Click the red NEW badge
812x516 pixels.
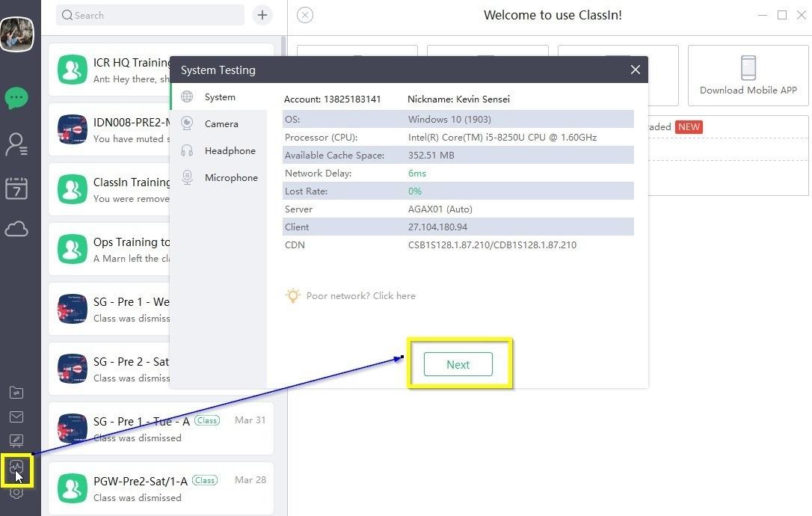[x=689, y=127]
